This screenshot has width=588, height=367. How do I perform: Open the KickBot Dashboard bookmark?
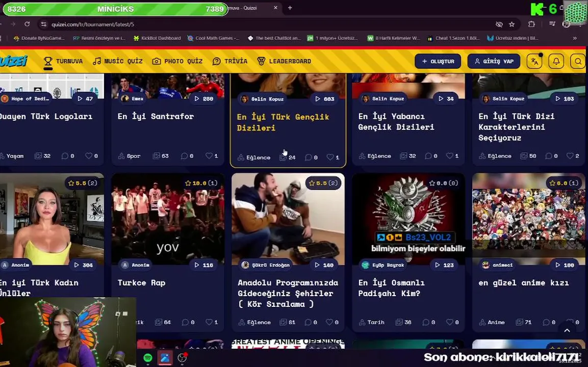[x=157, y=38]
